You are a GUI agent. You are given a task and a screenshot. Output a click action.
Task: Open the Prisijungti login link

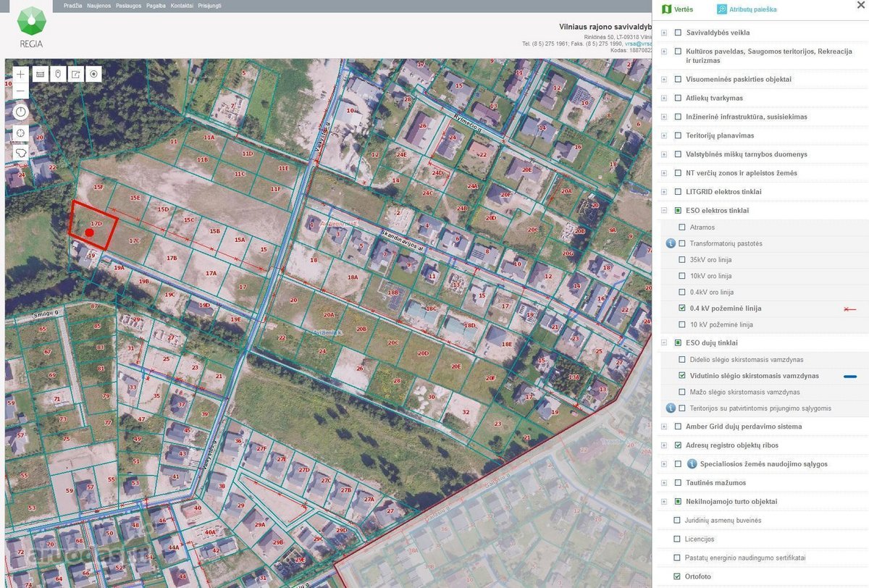pos(209,5)
